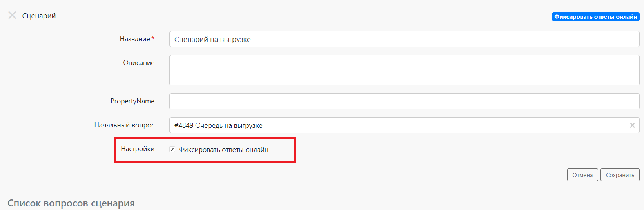This screenshot has width=644, height=210.
Task: Click the Сценарий page title
Action: click(x=39, y=16)
